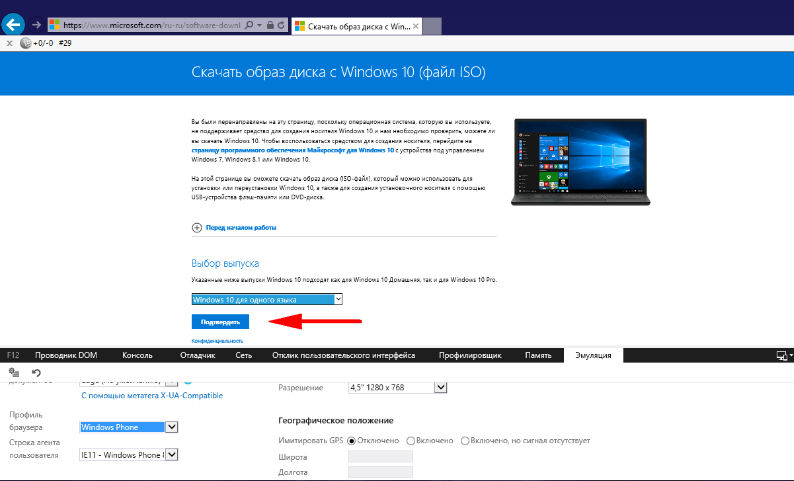Open the 'Конфиденциальность' link
Screen dimensions: 794x481
point(217,341)
